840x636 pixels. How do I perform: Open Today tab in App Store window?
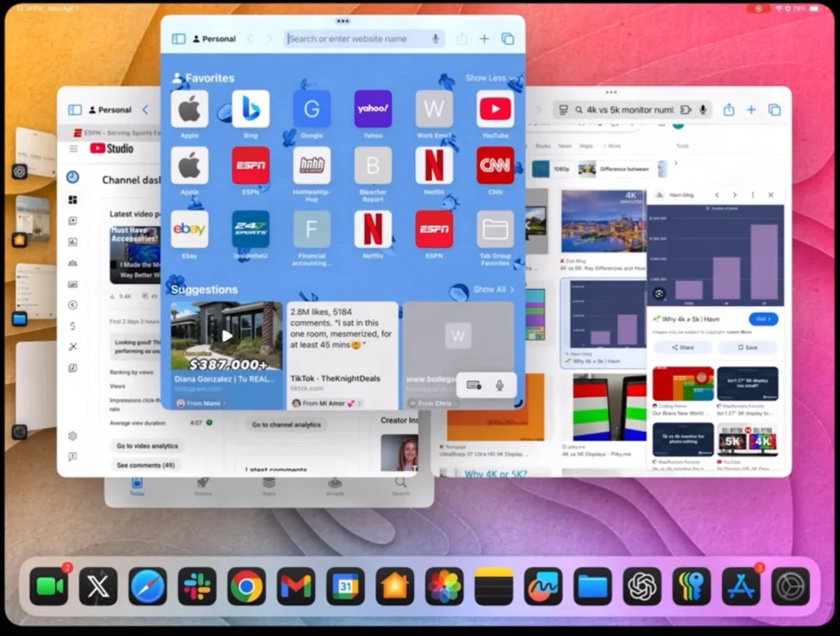(x=137, y=487)
